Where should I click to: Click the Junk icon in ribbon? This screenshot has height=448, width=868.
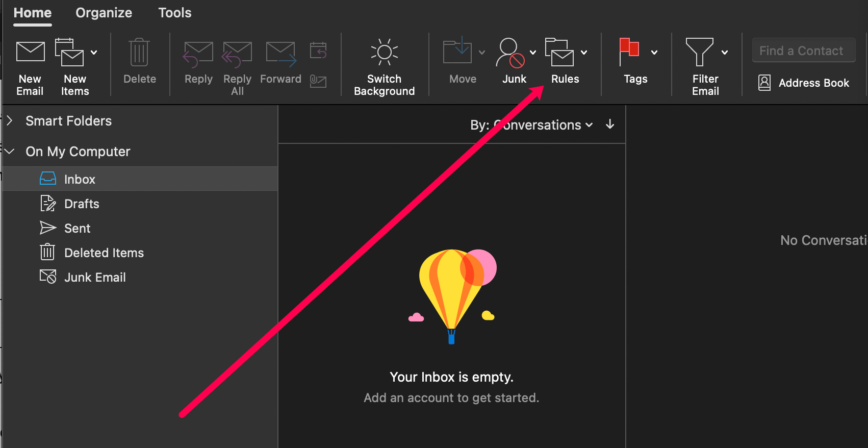pos(510,53)
